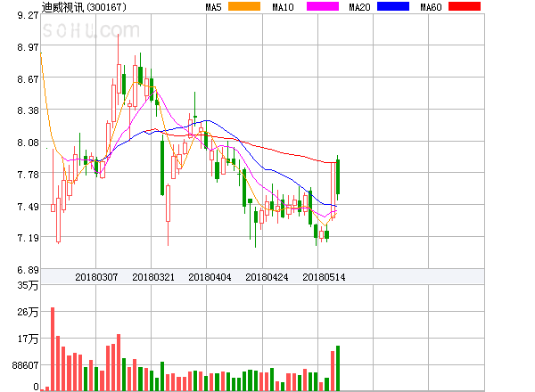This screenshot has height=392, width=535.
Task: Click the 8.08 price axis label
Action: (28, 143)
